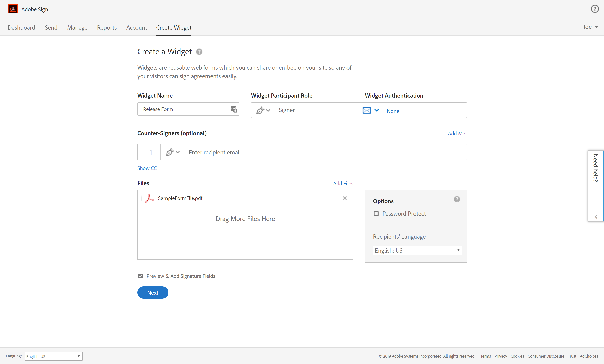This screenshot has width=604, height=364.
Task: Click the pen role icon beside Signer
Action: click(260, 110)
